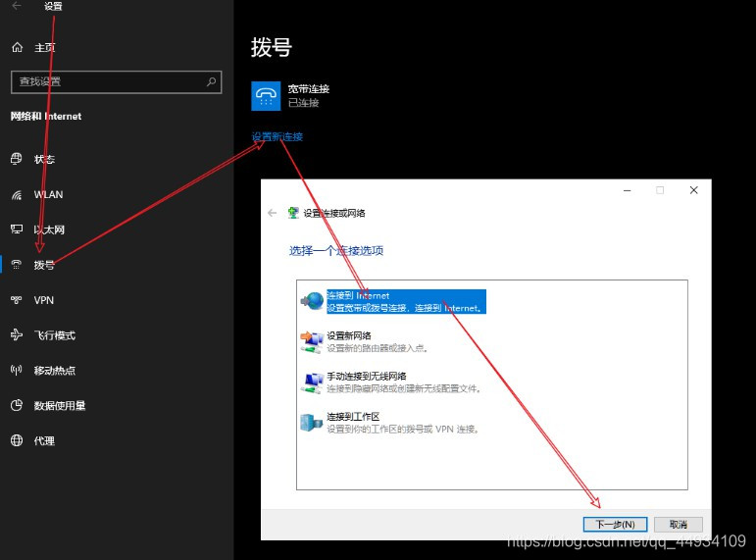756x560 pixels.
Task: Click the blue 宽带连接 telephone icon
Action: pos(266,96)
